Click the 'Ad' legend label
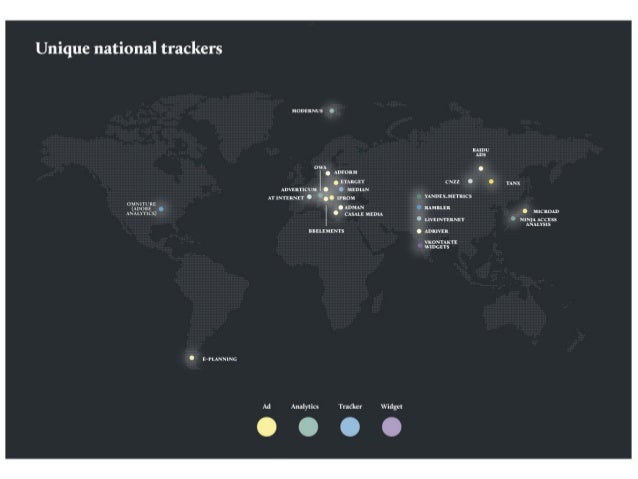 click(267, 406)
